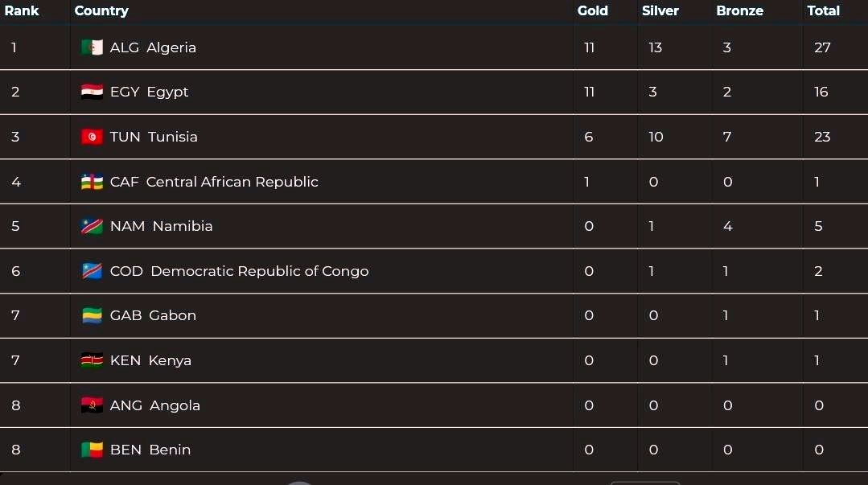Click the Algeria flag icon
Viewport: 868px width, 485px height.
click(92, 47)
